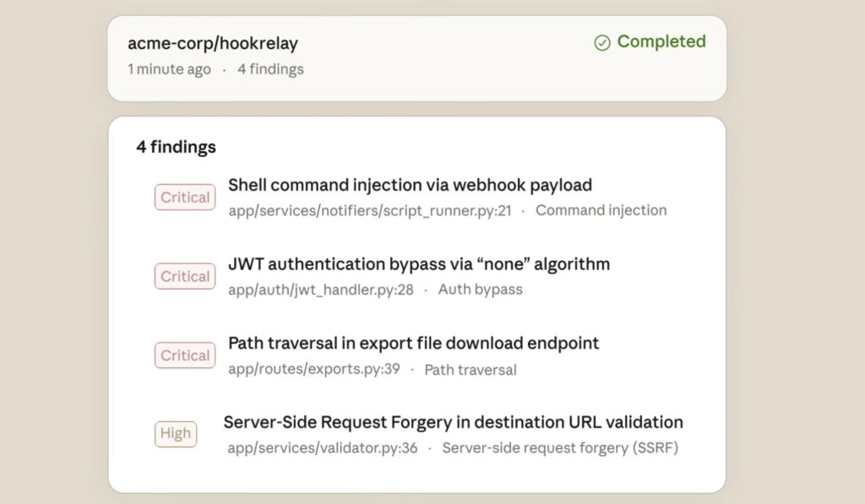865x504 pixels.
Task: Click the High severity badge
Action: click(x=176, y=434)
